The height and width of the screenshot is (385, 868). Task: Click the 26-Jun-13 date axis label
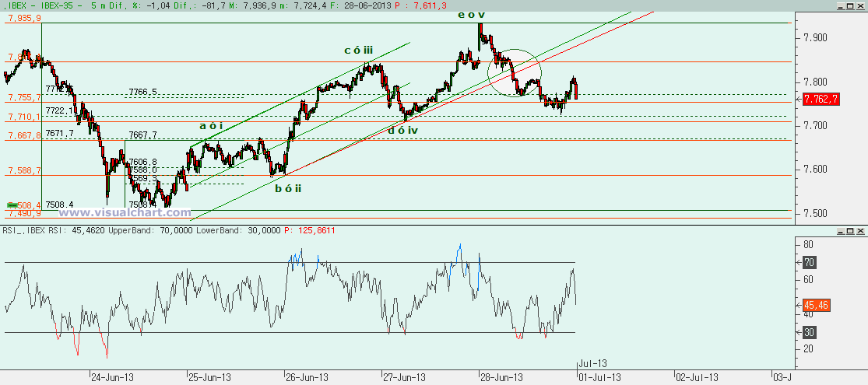tap(307, 377)
